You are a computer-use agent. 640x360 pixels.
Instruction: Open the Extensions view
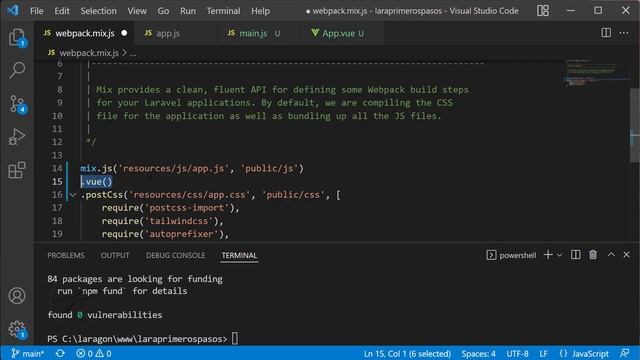pos(17,170)
